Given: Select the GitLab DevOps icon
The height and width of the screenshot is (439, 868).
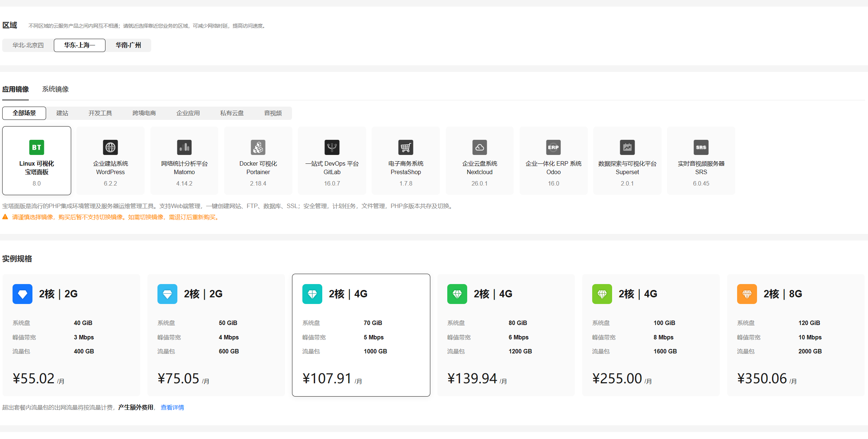Looking at the screenshot, I should 332,148.
